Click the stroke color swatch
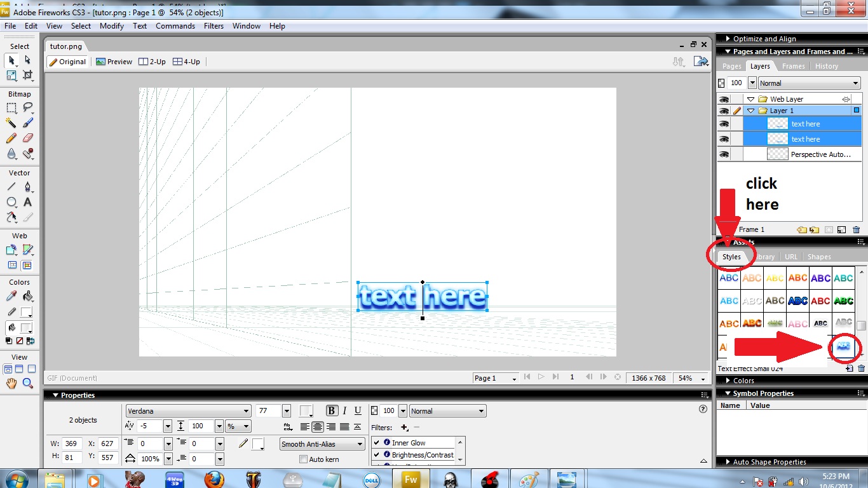868x488 pixels. [258, 443]
